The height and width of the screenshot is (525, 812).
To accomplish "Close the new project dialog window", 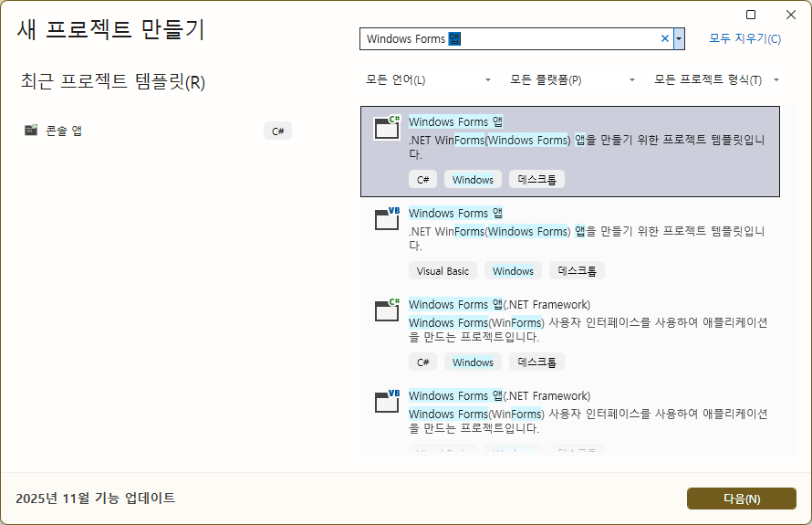I will pyautogui.click(x=791, y=15).
